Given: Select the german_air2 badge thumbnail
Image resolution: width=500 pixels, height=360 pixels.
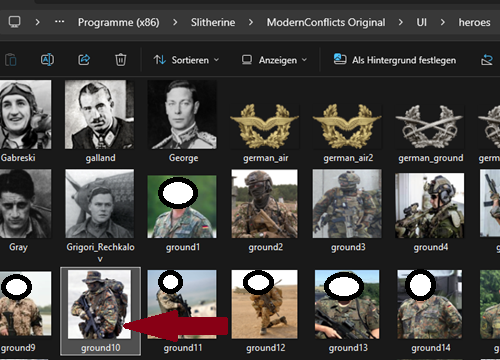Looking at the screenshot, I should point(347,126).
